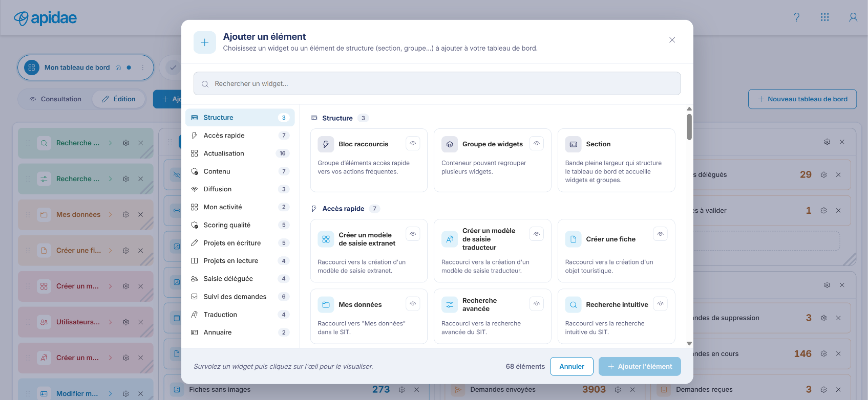Preview Groupe de widgets with eye icon
Viewport: 868px width, 400px height.
537,143
